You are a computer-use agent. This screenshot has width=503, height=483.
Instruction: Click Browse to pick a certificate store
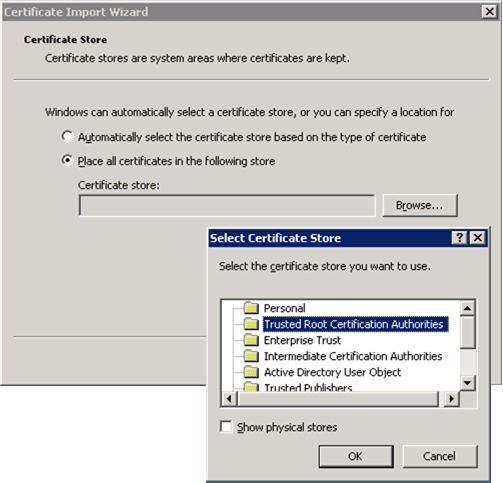[420, 205]
